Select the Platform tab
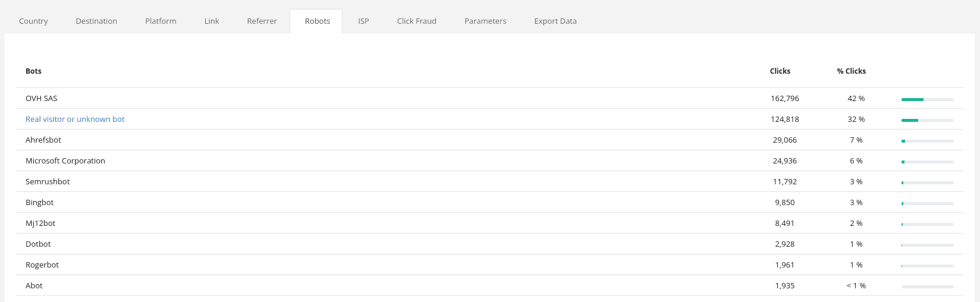Screen dimensions: 980x302 (161, 21)
